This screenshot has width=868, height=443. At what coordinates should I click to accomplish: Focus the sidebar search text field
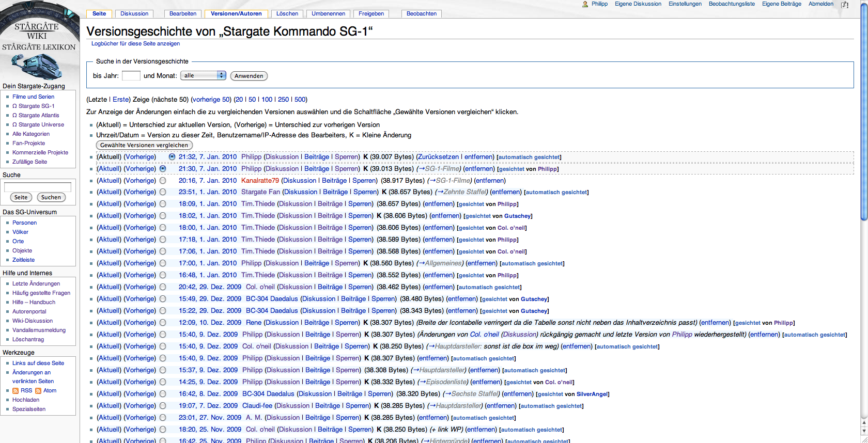(38, 186)
